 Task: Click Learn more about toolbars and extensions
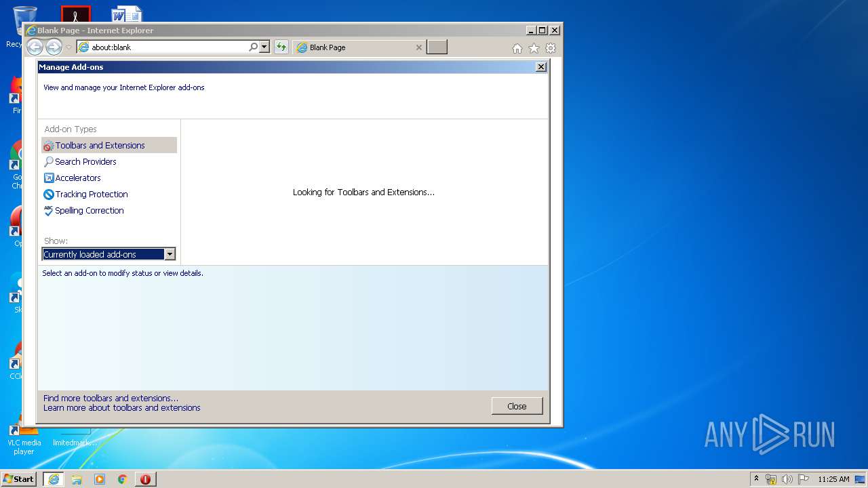122,407
